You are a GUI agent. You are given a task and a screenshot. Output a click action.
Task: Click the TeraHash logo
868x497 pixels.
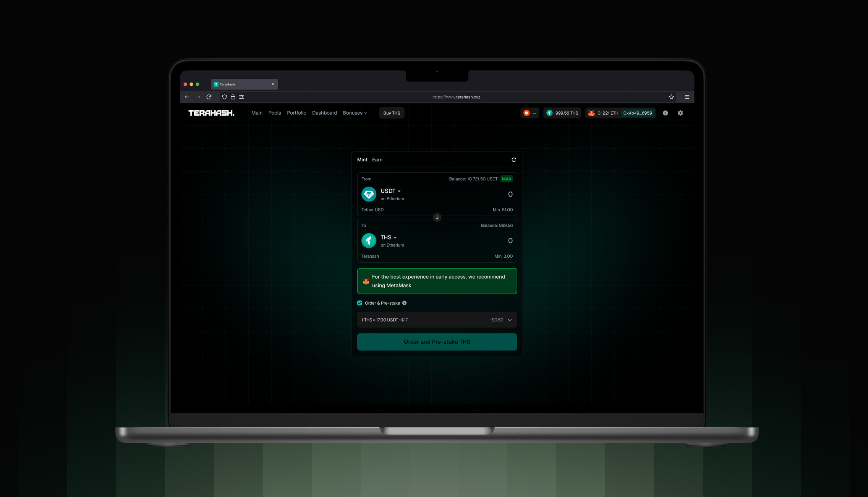click(211, 113)
